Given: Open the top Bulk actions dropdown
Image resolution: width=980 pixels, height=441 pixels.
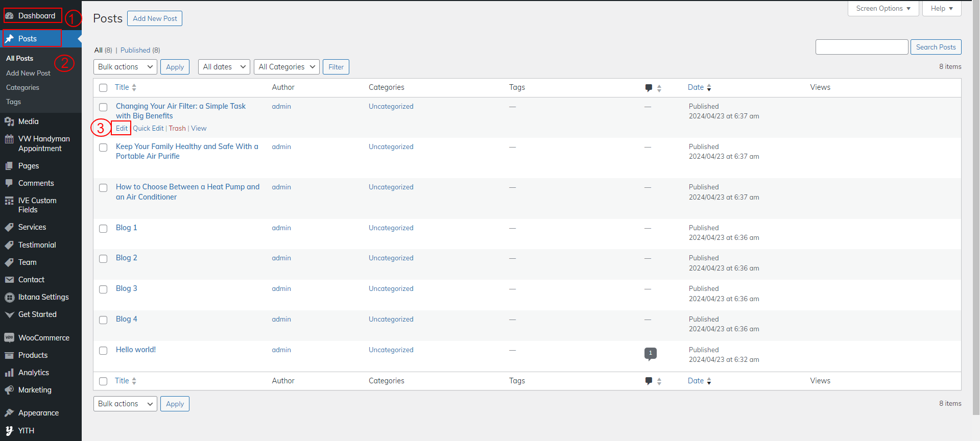Looking at the screenshot, I should 125,67.
